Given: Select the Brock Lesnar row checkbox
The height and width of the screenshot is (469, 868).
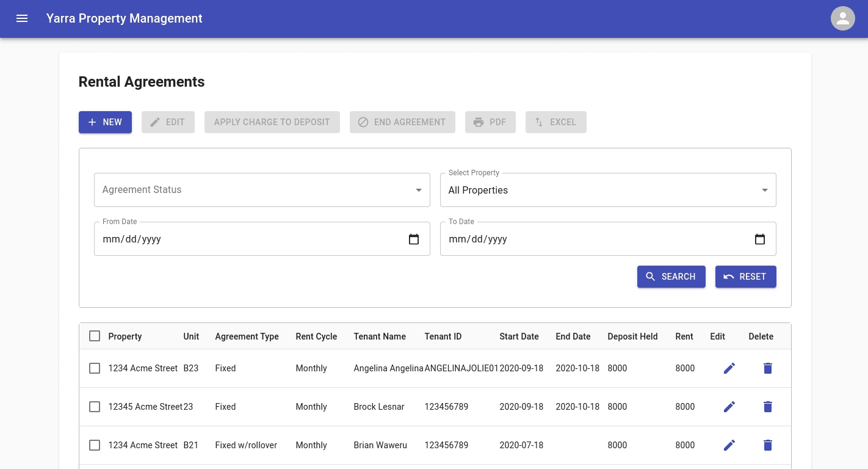Looking at the screenshot, I should pyautogui.click(x=95, y=407).
